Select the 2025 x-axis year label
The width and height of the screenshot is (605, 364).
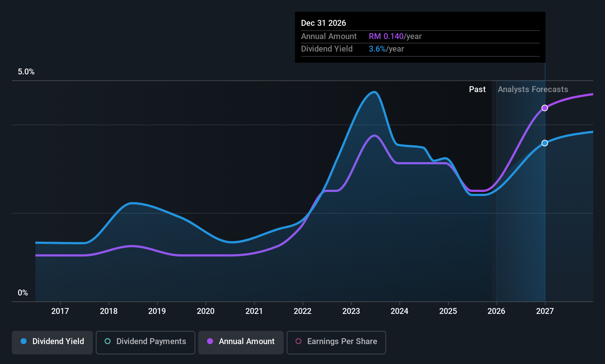[448, 311]
